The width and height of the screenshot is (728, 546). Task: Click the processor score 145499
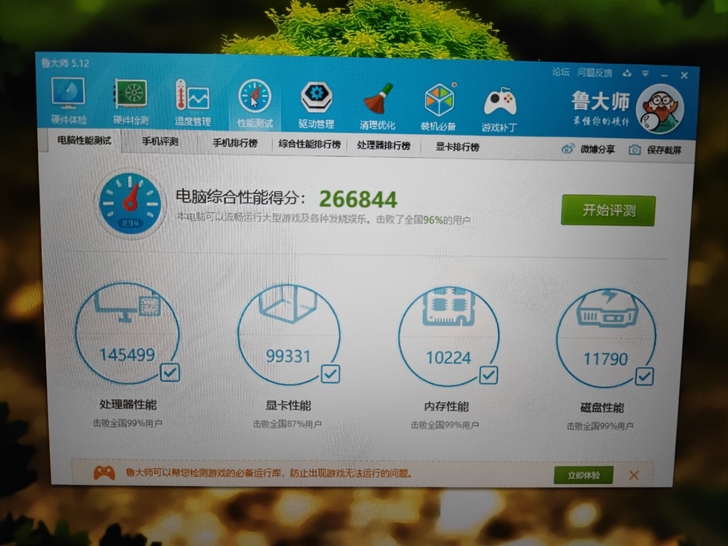click(127, 355)
